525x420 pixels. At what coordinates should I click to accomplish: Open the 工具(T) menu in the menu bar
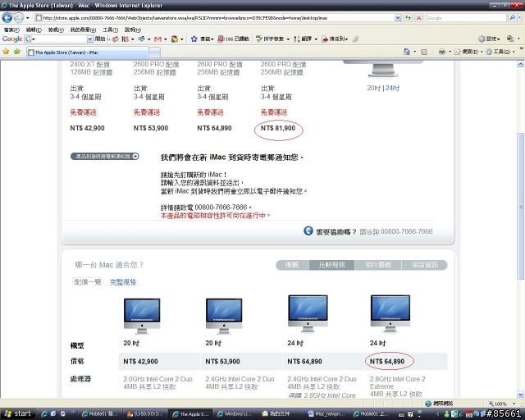click(x=110, y=30)
